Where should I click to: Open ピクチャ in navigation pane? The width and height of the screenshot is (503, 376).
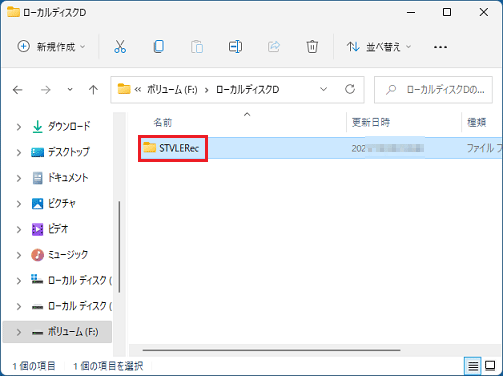point(62,203)
